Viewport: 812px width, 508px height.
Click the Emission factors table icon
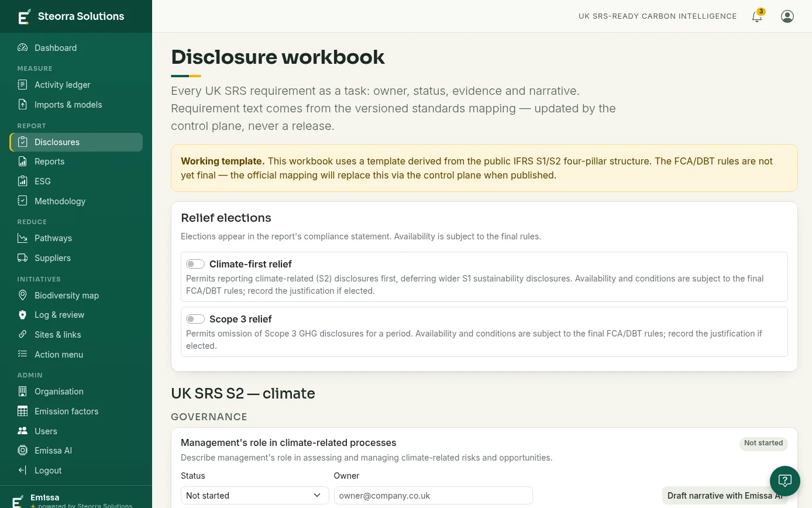tap(22, 411)
